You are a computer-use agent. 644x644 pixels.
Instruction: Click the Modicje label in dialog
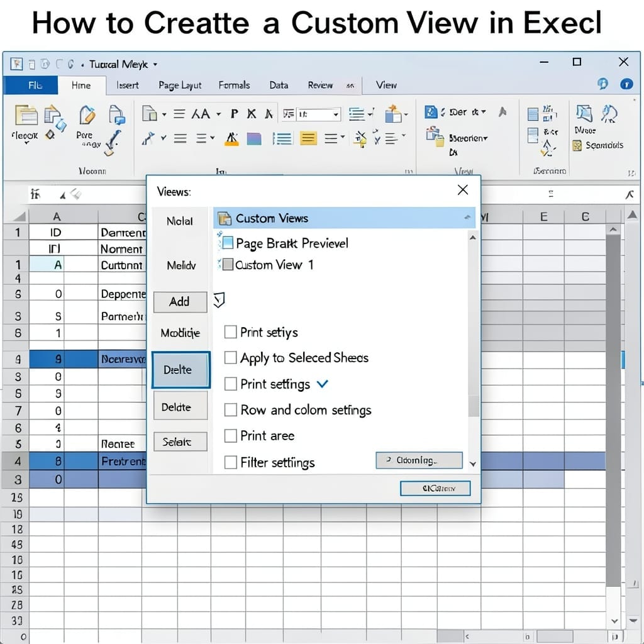click(x=180, y=333)
